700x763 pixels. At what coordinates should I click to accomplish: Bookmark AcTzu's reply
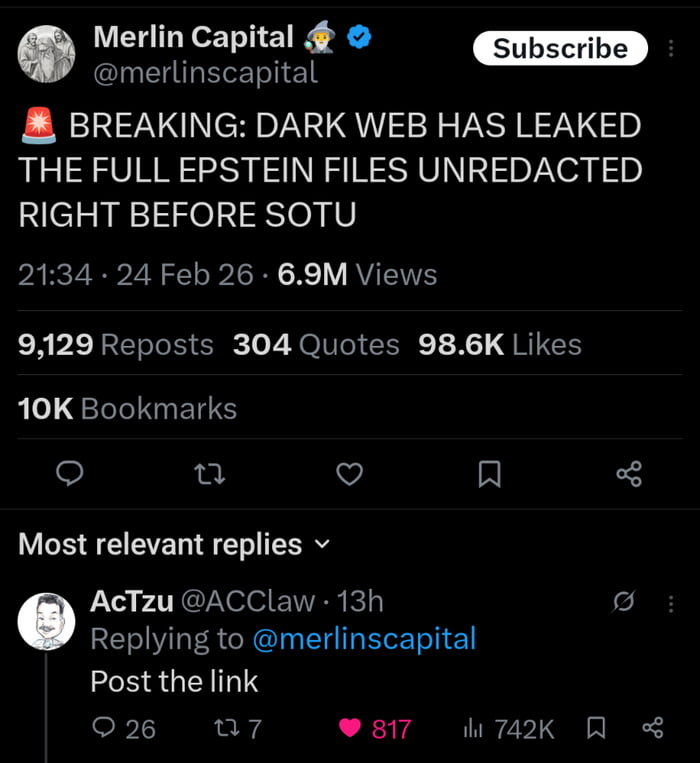[596, 729]
